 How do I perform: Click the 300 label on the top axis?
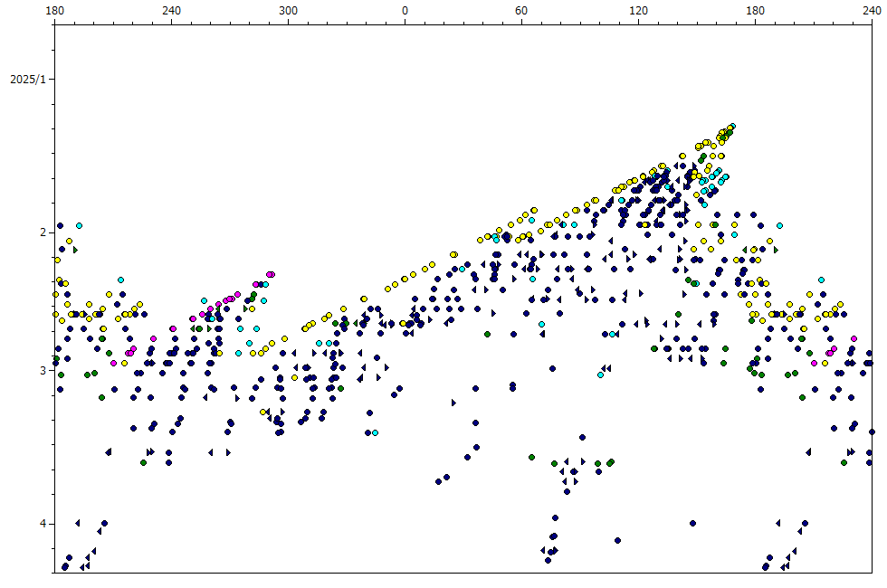(287, 11)
